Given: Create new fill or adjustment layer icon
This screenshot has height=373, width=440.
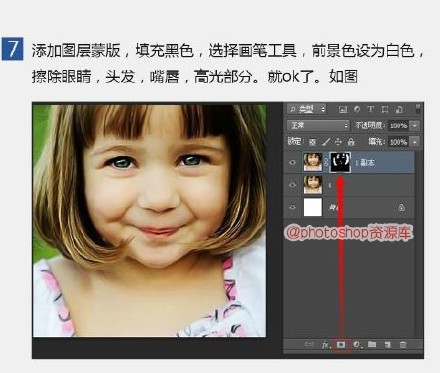Looking at the screenshot, I should [357, 344].
